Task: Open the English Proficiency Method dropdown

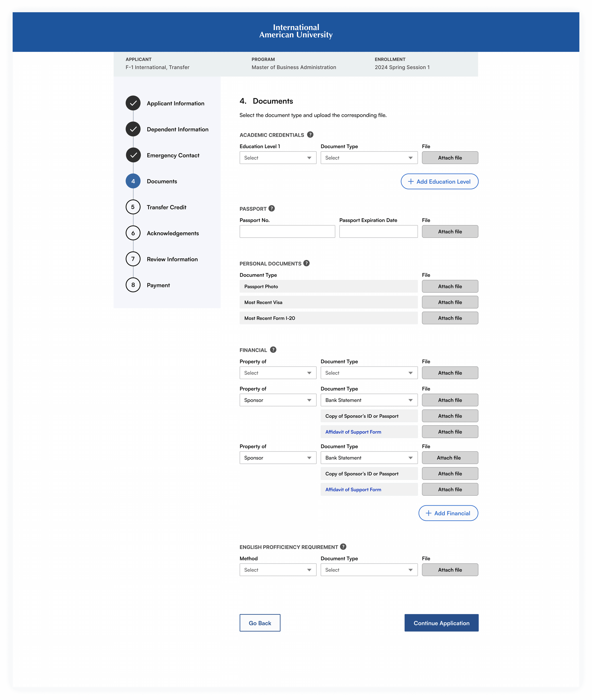Action: click(x=278, y=570)
